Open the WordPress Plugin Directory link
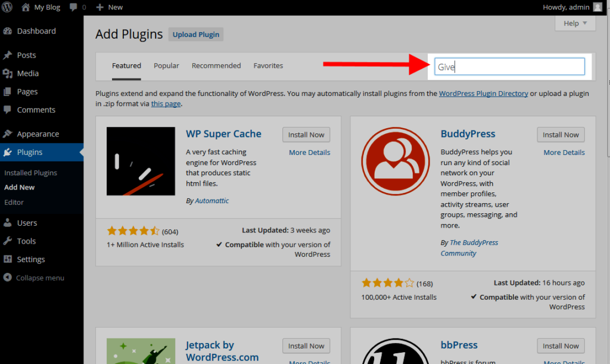Viewport: 610px width, 364px height. click(x=483, y=94)
